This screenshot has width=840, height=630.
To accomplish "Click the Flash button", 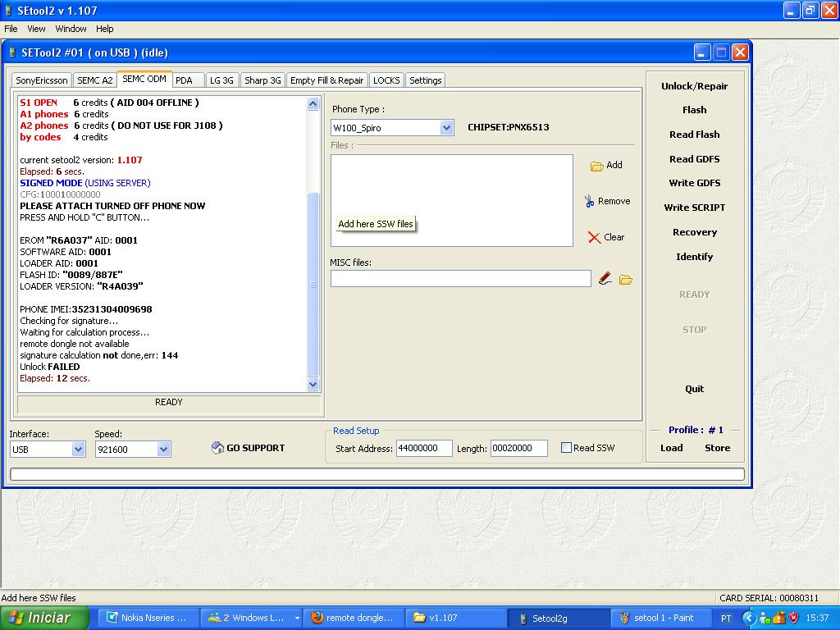I will click(x=694, y=110).
